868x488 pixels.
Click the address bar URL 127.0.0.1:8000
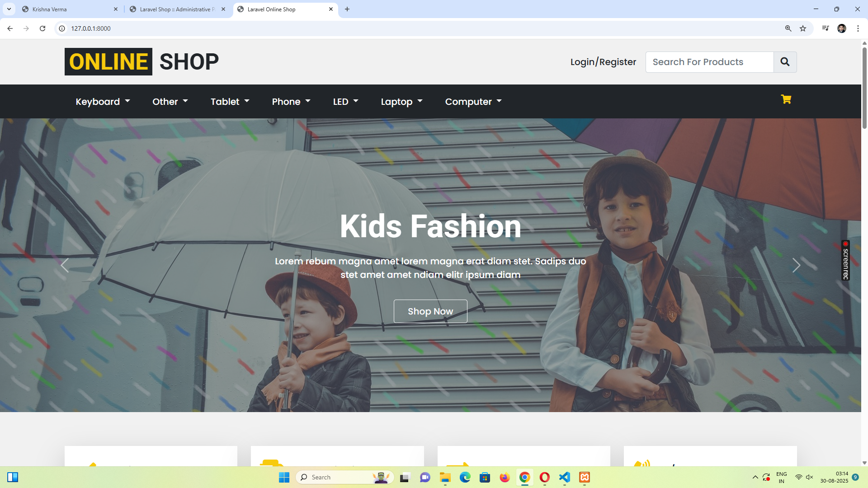[x=91, y=28]
